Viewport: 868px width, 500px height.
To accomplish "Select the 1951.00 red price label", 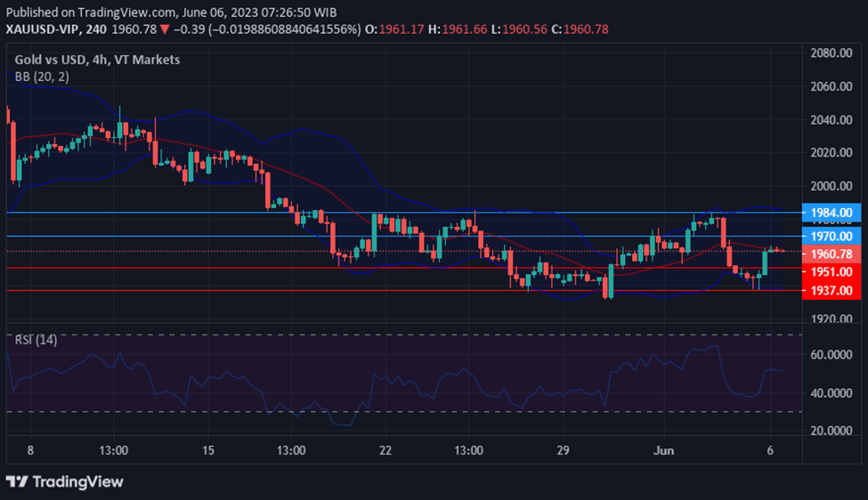I will tap(831, 271).
